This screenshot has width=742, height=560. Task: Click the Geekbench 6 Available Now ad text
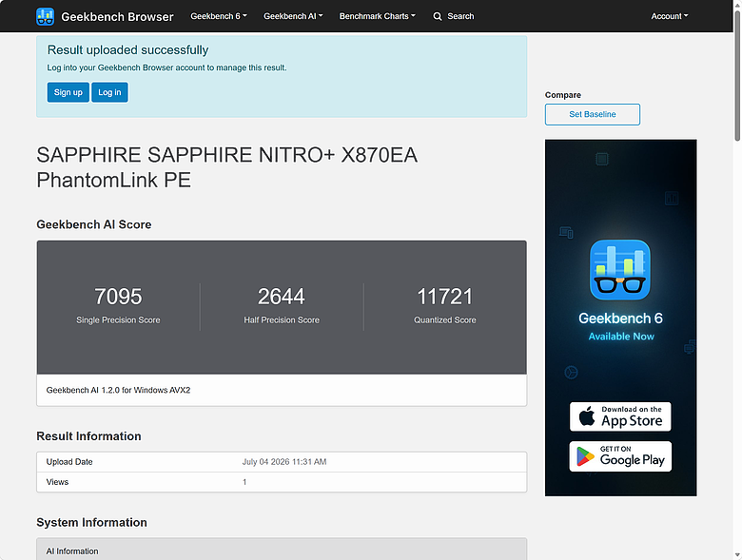click(620, 326)
